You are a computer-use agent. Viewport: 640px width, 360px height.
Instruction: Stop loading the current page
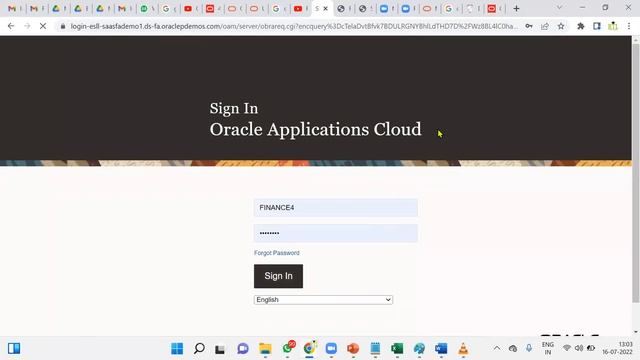coord(43,26)
